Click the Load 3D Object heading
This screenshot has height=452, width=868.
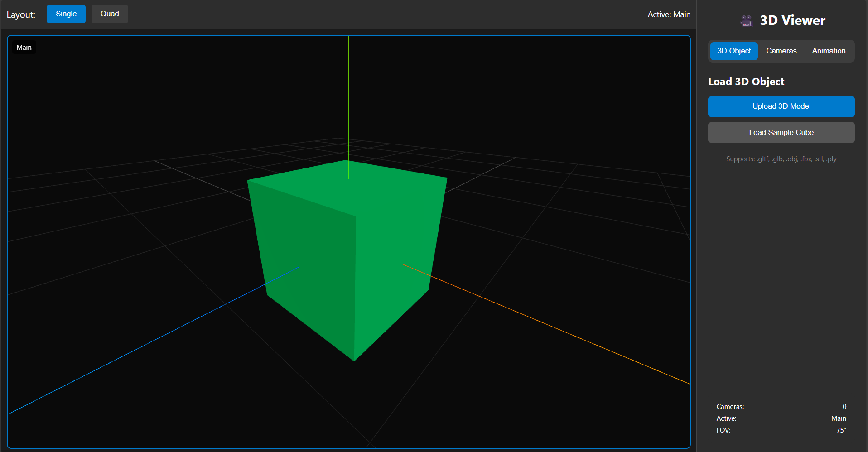pyautogui.click(x=746, y=82)
